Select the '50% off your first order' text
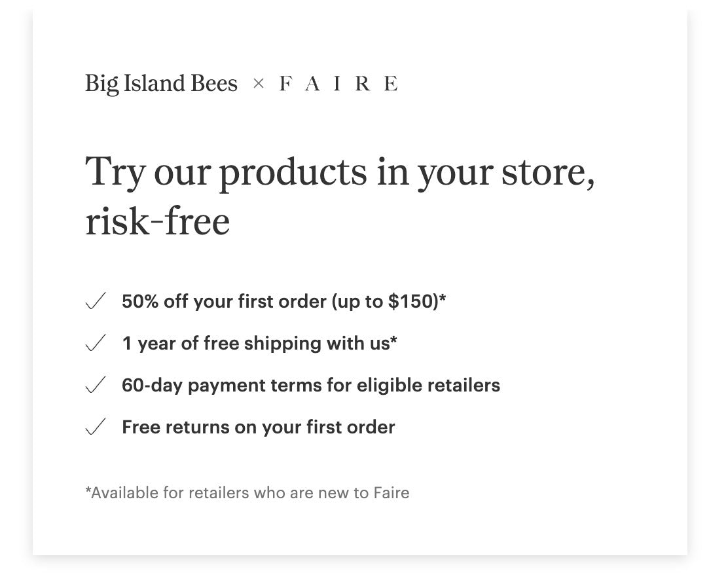Image resolution: width=728 pixels, height=584 pixels. [x=225, y=301]
